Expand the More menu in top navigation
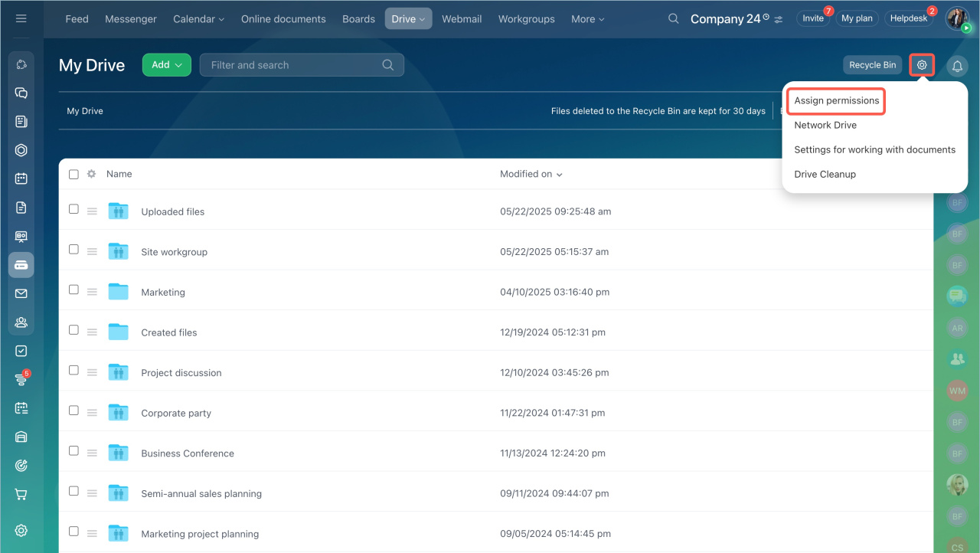 pos(587,19)
